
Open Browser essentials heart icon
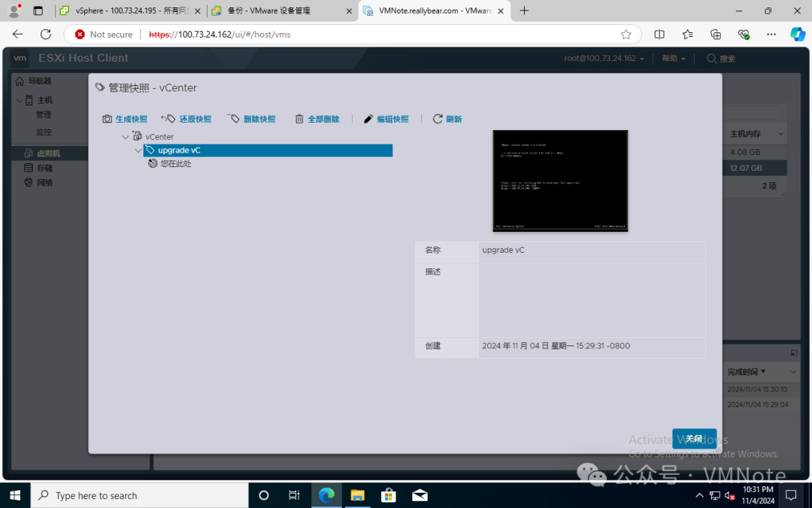(743, 34)
